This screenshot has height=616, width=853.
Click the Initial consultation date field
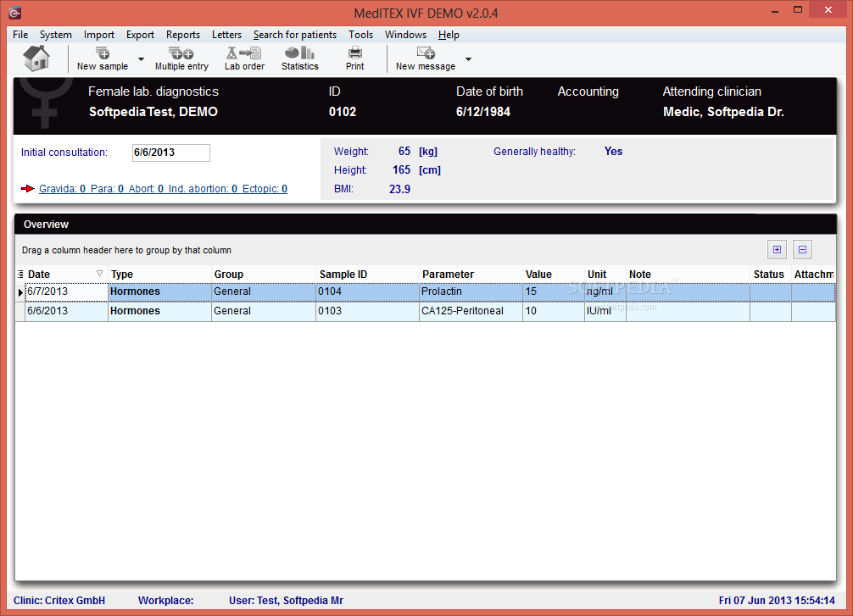170,153
